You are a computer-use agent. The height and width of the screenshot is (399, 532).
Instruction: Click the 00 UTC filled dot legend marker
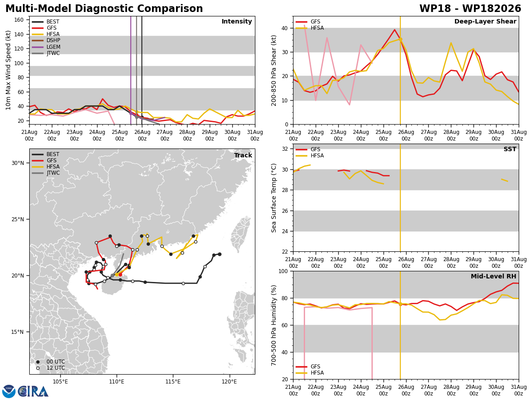(38, 362)
